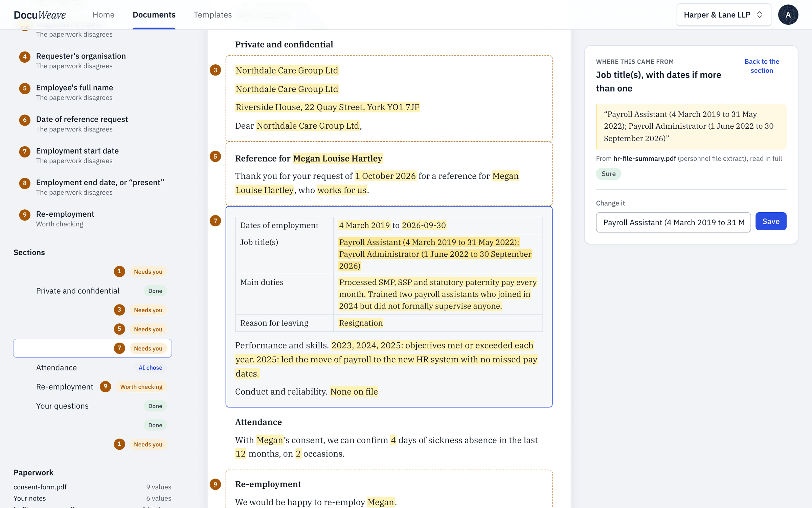The height and width of the screenshot is (508, 812).
Task: Open the user avatar menu
Action: 788,15
